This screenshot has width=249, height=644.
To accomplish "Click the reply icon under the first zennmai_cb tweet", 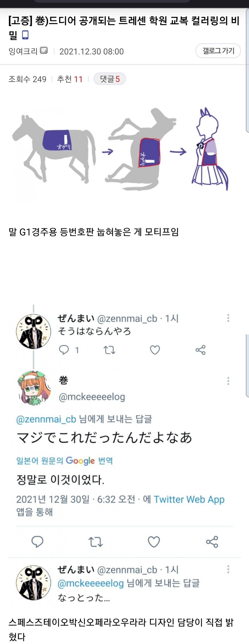I will pyautogui.click(x=64, y=350).
